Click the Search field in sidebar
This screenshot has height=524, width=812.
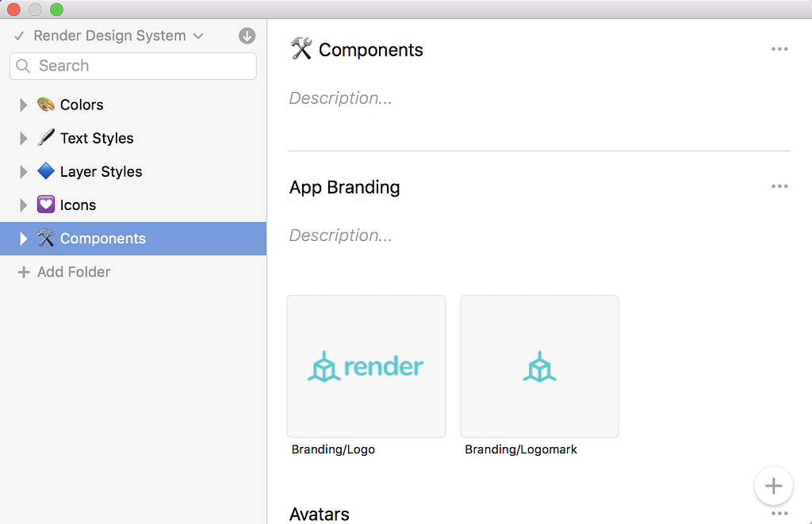coord(133,66)
